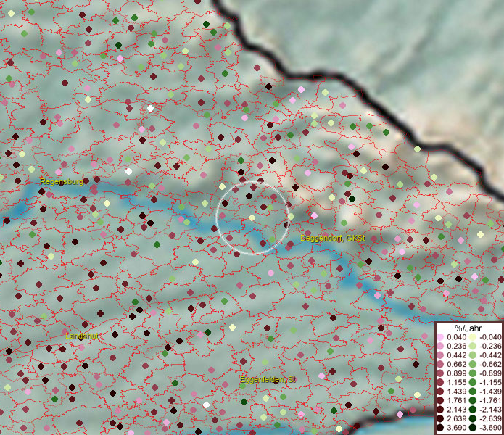Click the legend value -1.439
The width and height of the screenshot is (504, 435).
tap(490, 391)
